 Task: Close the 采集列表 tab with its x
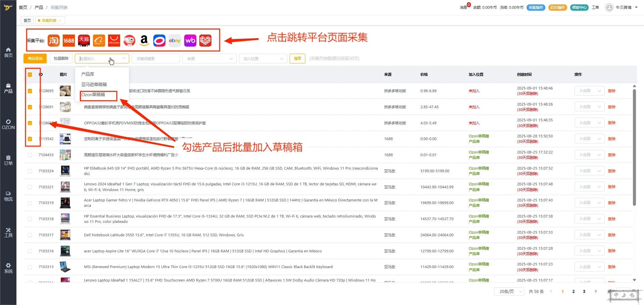[60, 21]
